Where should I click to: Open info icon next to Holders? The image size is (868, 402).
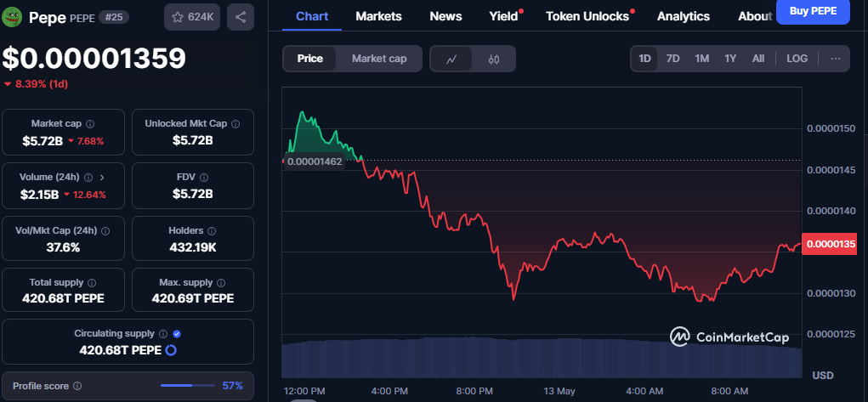pos(212,230)
